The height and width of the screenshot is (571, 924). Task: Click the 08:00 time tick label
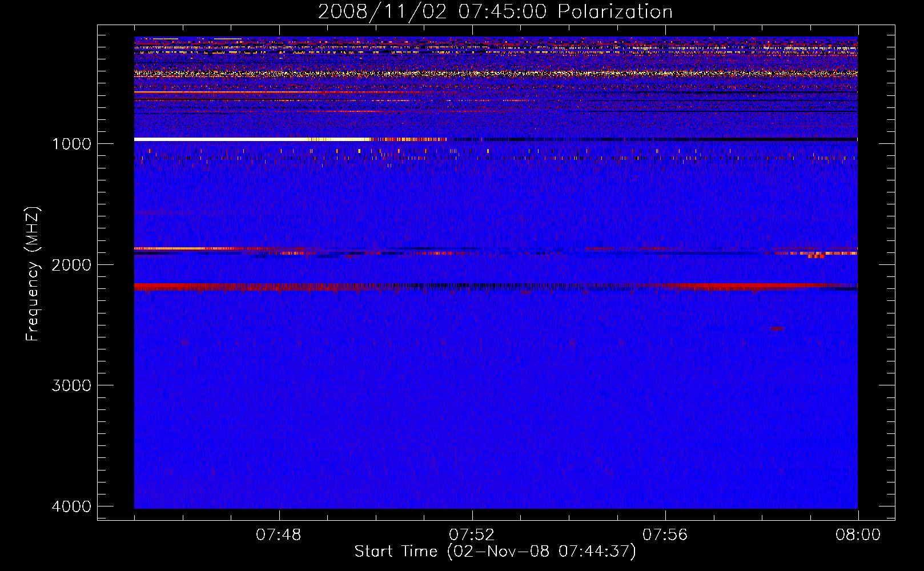click(x=858, y=535)
